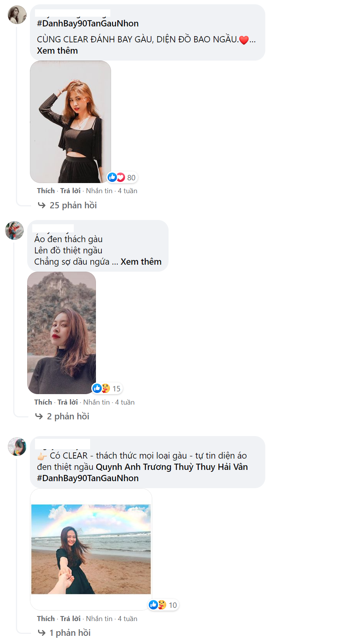
Task: View reactions on the 80-reaction comment
Action: [x=122, y=178]
